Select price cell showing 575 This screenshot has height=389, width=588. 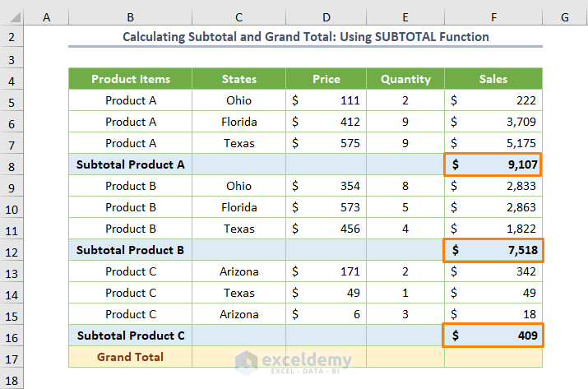pos(326,143)
